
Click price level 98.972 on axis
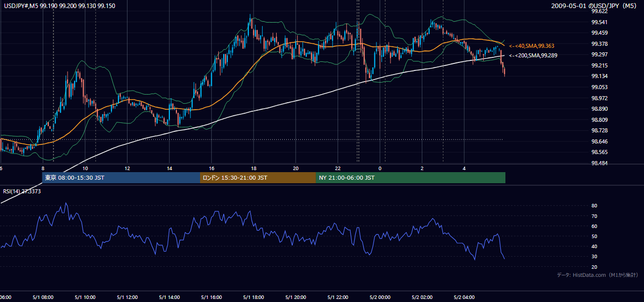[x=599, y=98]
